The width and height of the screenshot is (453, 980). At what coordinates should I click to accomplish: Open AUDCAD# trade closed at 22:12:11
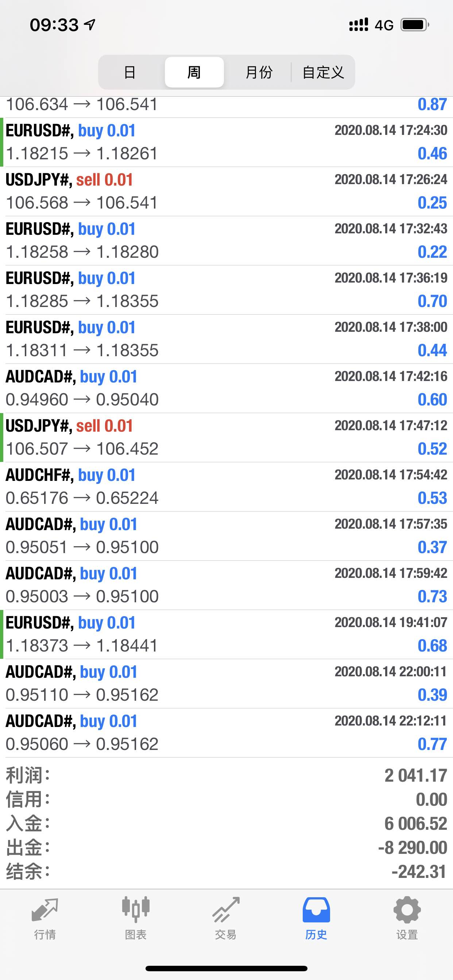[226, 733]
